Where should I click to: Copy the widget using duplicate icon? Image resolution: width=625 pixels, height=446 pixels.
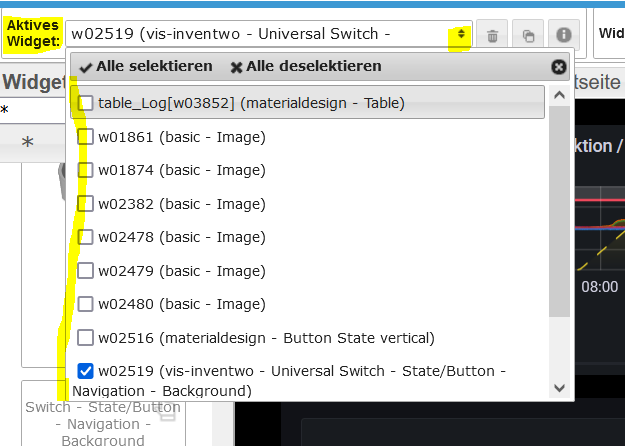(x=528, y=35)
